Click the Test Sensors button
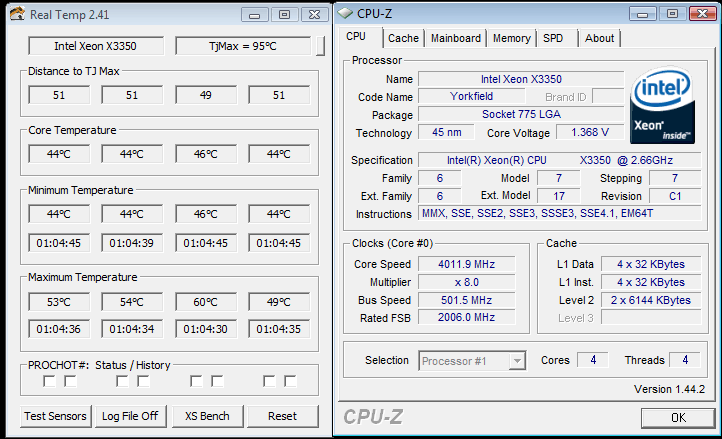Image resolution: width=722 pixels, height=439 pixels. (x=55, y=416)
